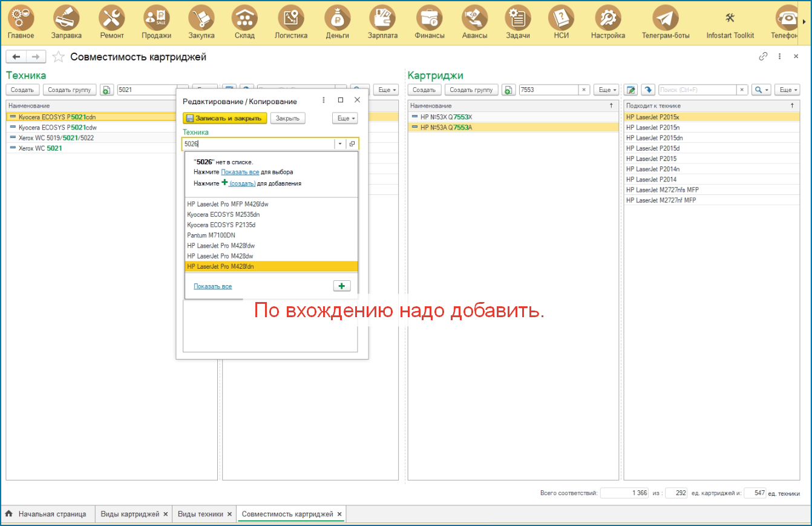Screen dimensions: 812x526
Task: Click Создать in the Техника panel
Action: (23, 90)
